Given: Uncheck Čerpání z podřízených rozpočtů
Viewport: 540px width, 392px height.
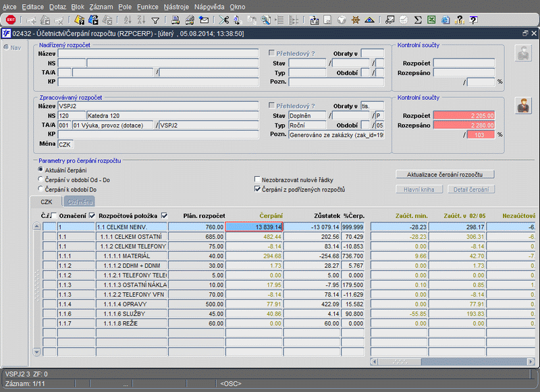Looking at the screenshot, I should (x=257, y=190).
